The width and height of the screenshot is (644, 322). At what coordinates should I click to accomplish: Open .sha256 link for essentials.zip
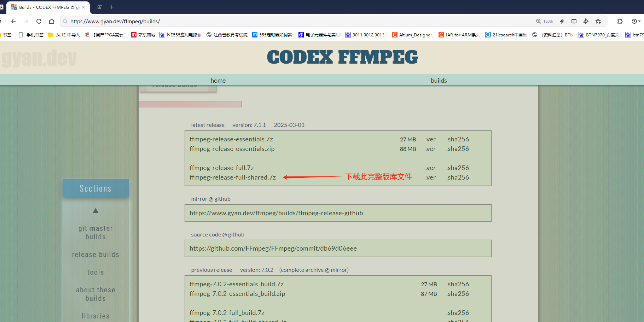coord(458,149)
